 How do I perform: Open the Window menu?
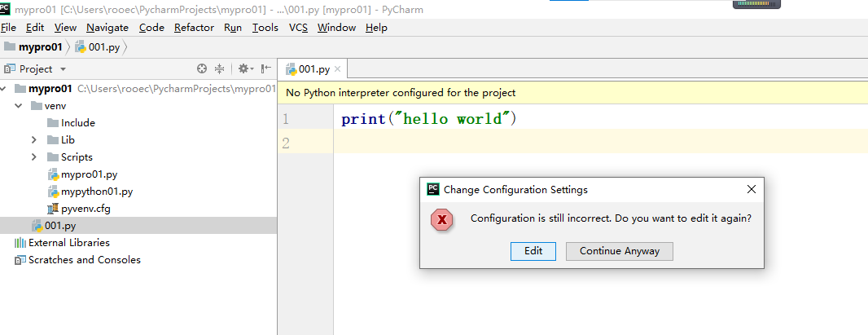click(336, 28)
